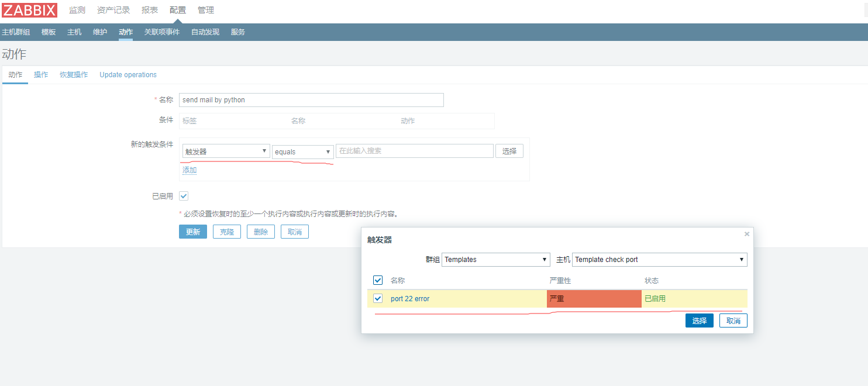868x386 pixels.
Task: Open the 监测 top menu
Action: point(77,11)
